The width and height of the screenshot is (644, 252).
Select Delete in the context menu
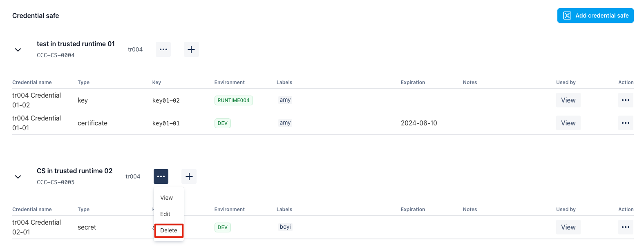[169, 230]
